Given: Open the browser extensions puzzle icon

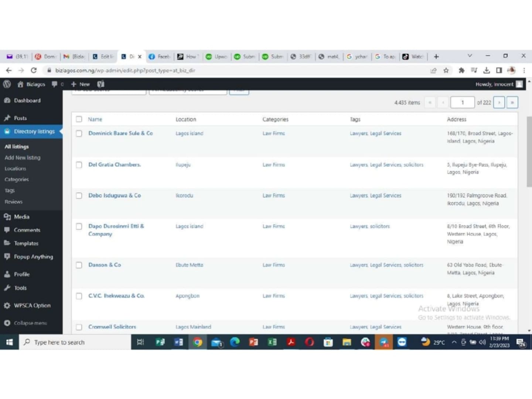Looking at the screenshot, I should (461, 70).
